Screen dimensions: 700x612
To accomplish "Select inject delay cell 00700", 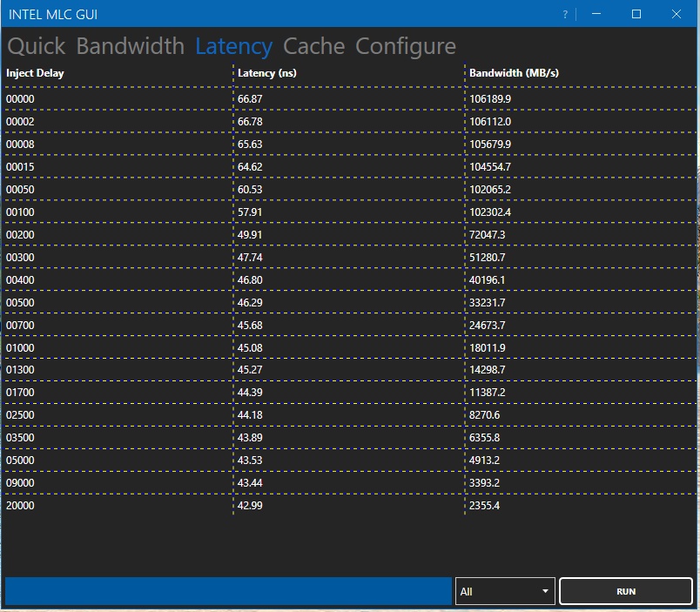I will point(20,326).
